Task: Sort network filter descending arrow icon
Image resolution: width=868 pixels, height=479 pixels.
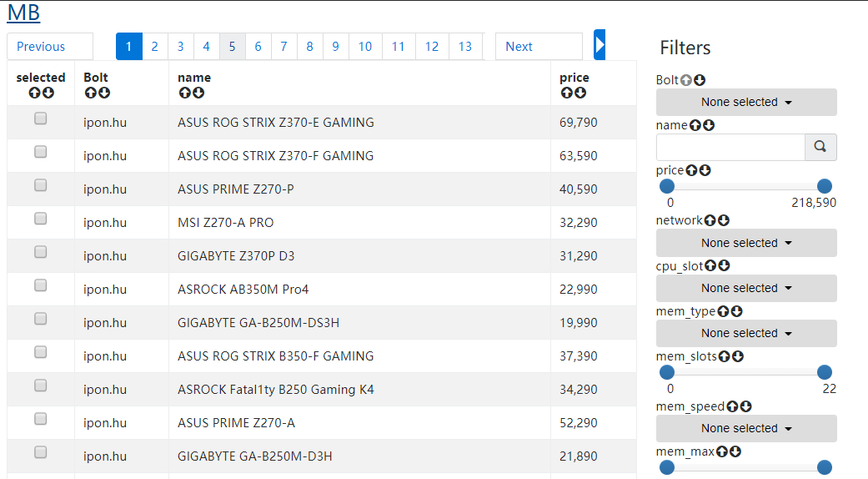Action: tap(724, 221)
